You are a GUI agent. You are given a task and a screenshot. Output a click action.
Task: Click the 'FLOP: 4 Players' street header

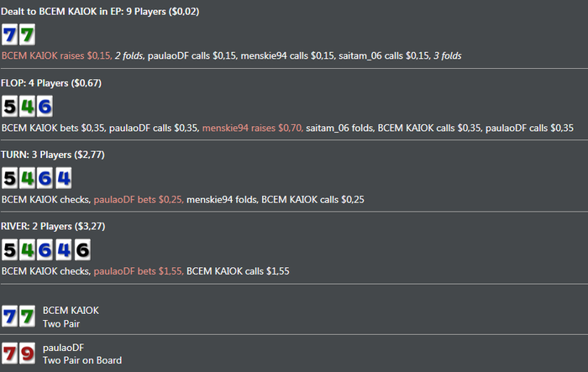[55, 82]
